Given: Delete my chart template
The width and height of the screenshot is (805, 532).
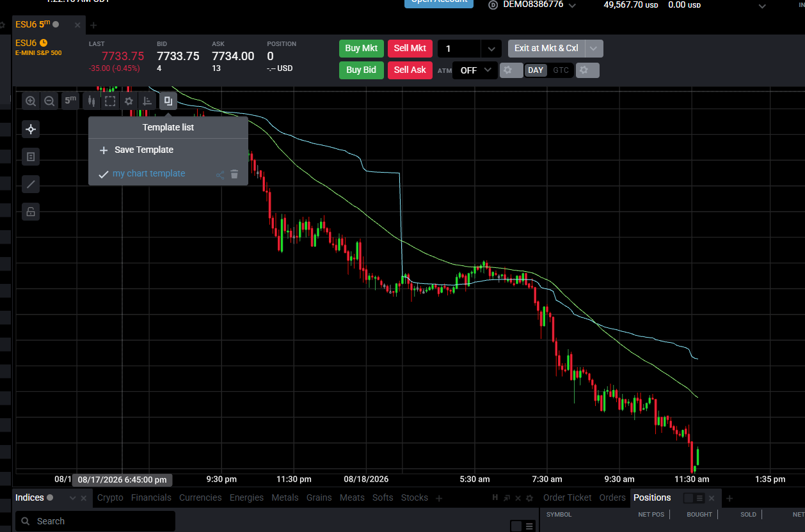Looking at the screenshot, I should tap(234, 174).
